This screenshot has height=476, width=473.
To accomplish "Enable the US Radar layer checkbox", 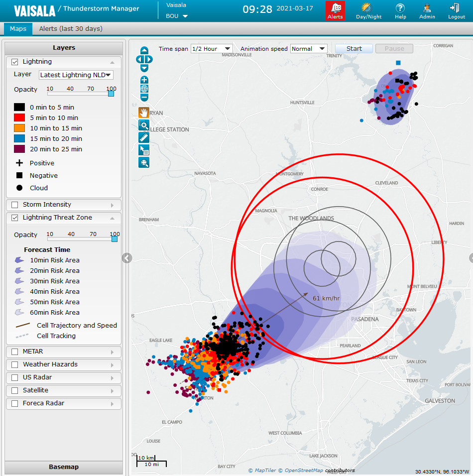I will click(x=15, y=377).
